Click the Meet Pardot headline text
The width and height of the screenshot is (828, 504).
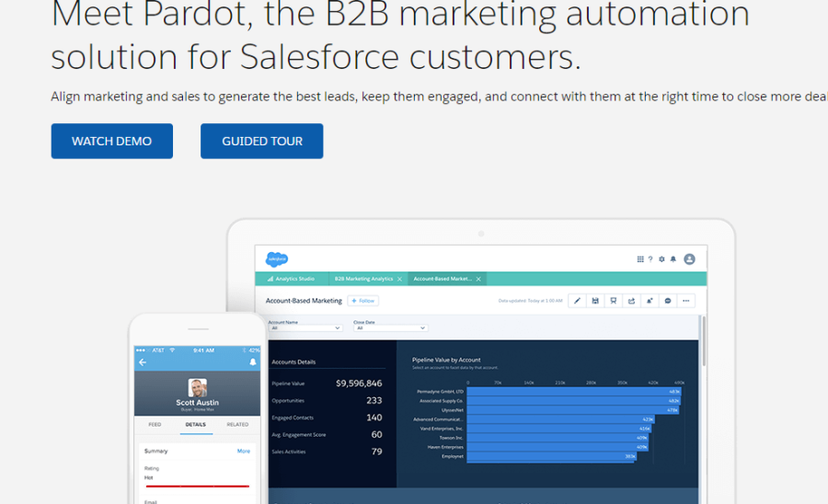pyautogui.click(x=400, y=35)
